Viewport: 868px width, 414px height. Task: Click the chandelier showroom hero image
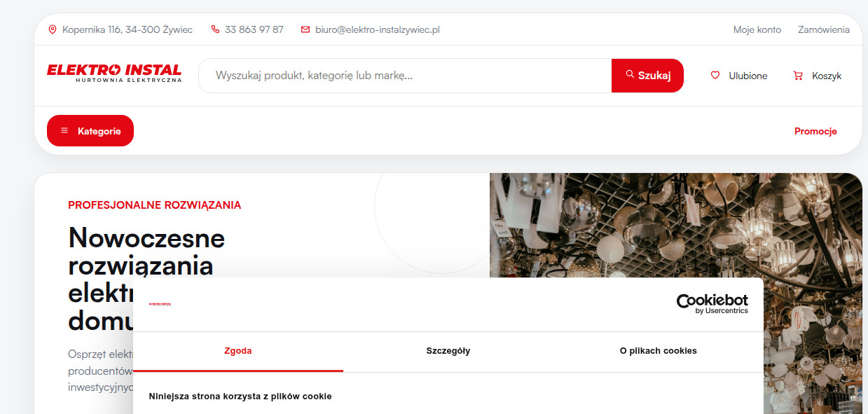(676, 224)
